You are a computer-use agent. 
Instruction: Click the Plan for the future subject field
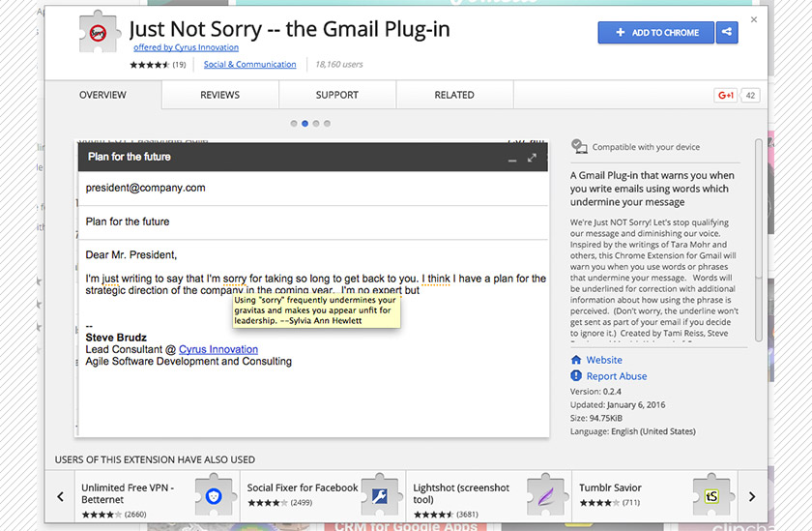[x=313, y=221]
